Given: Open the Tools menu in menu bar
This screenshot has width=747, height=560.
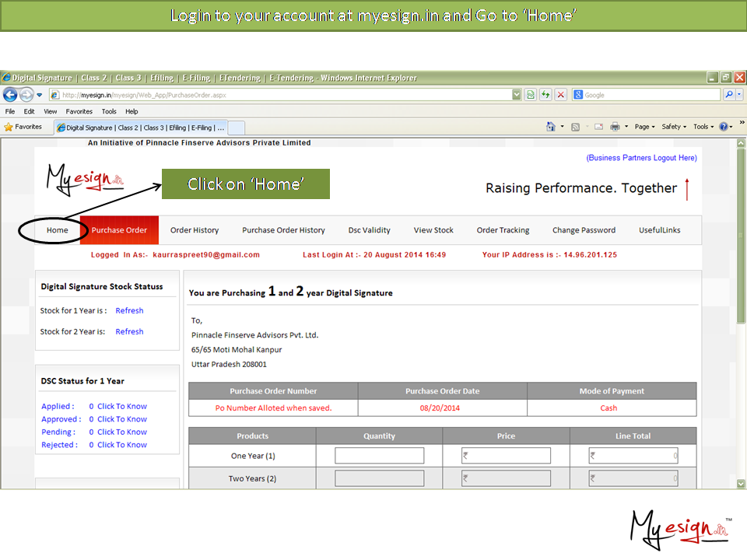Looking at the screenshot, I should (109, 111).
